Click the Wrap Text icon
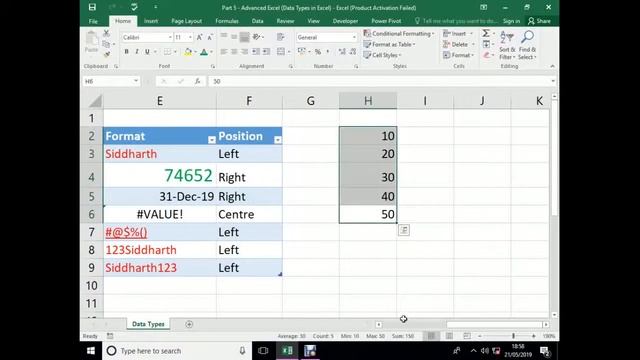Viewport: 640px width, 360px height. coord(281,37)
